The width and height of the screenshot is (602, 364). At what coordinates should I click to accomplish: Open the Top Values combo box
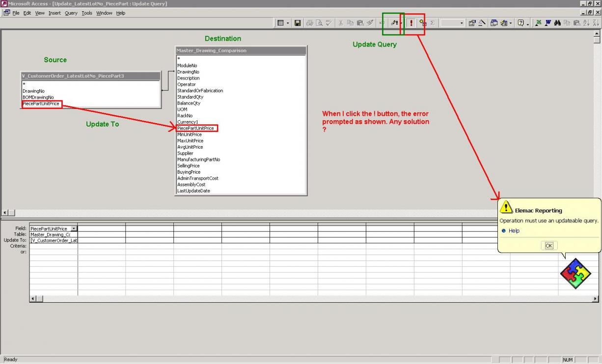click(x=452, y=23)
